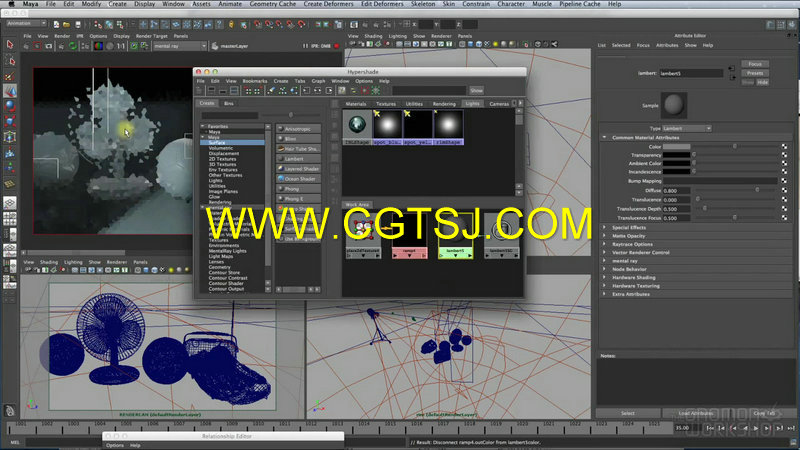The width and height of the screenshot is (800, 450).
Task: Click the IPR render icon in Render View
Action: pos(61,46)
